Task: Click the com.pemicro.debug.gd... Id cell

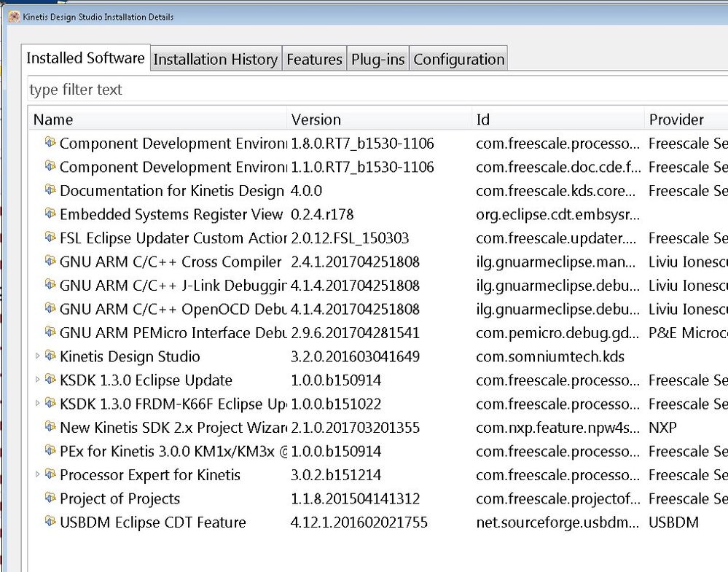Action: 557,333
